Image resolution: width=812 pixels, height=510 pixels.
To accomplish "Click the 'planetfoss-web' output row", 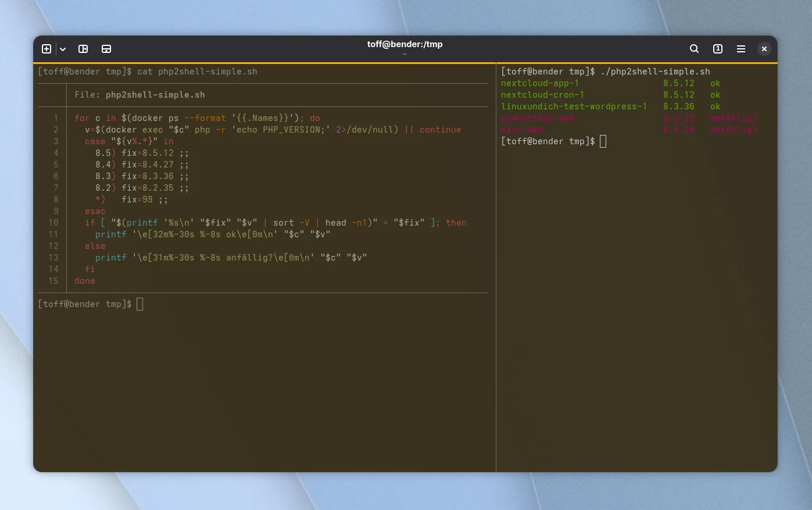I will [629, 118].
